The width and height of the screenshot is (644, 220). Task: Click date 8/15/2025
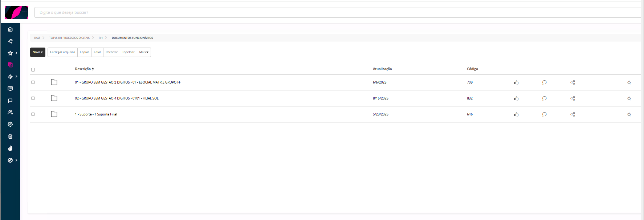tap(380, 98)
